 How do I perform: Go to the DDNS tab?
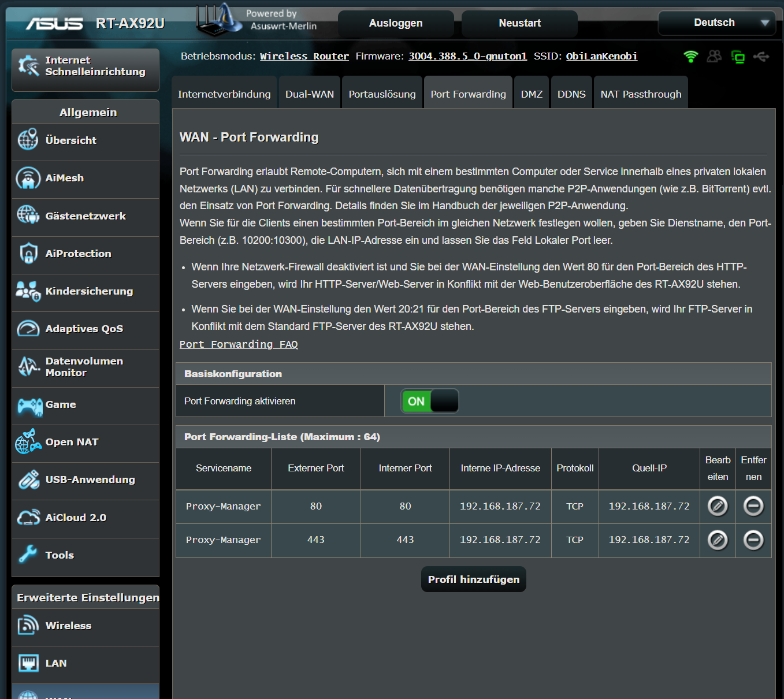click(571, 94)
